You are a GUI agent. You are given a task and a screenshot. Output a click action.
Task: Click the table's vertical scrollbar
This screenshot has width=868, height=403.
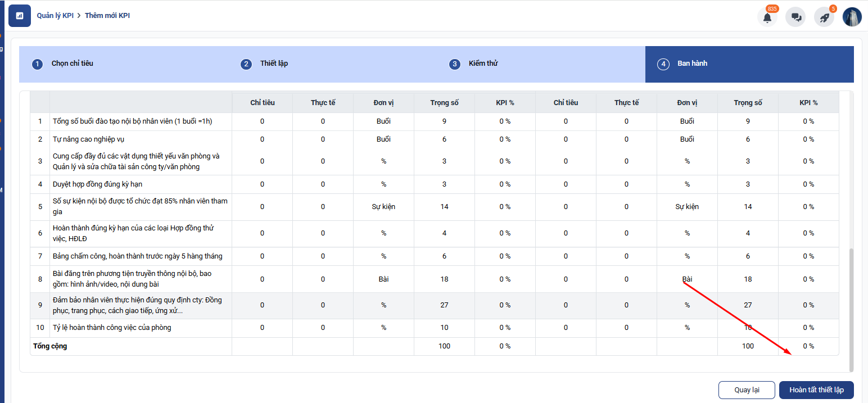click(851, 309)
